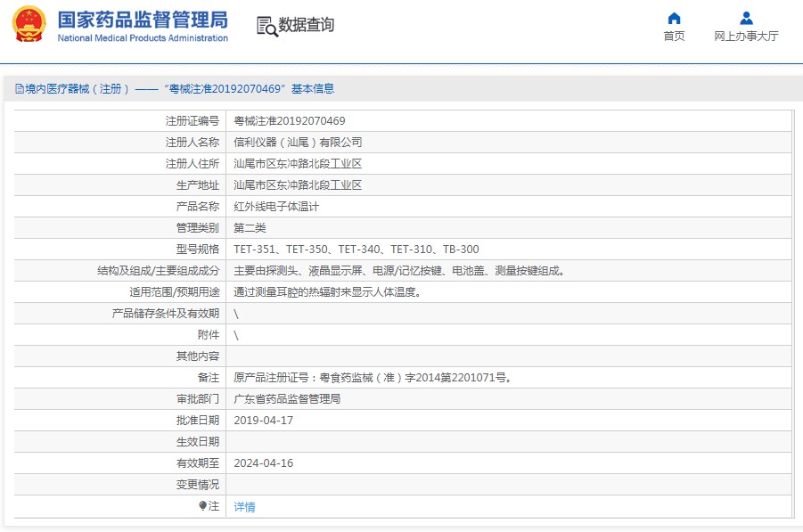Click the document icon before 境内医疗器械
The image size is (803, 532).
pyautogui.click(x=20, y=89)
